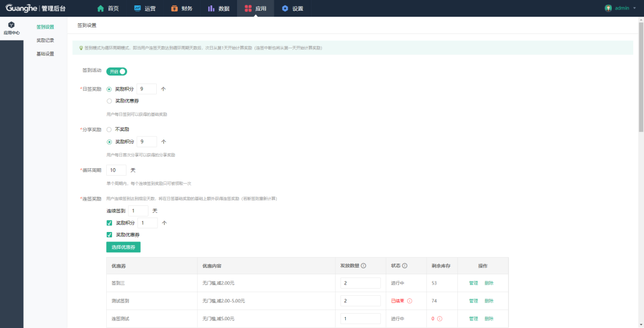Click the info icon beside 状态
The width and height of the screenshot is (644, 328).
(404, 265)
